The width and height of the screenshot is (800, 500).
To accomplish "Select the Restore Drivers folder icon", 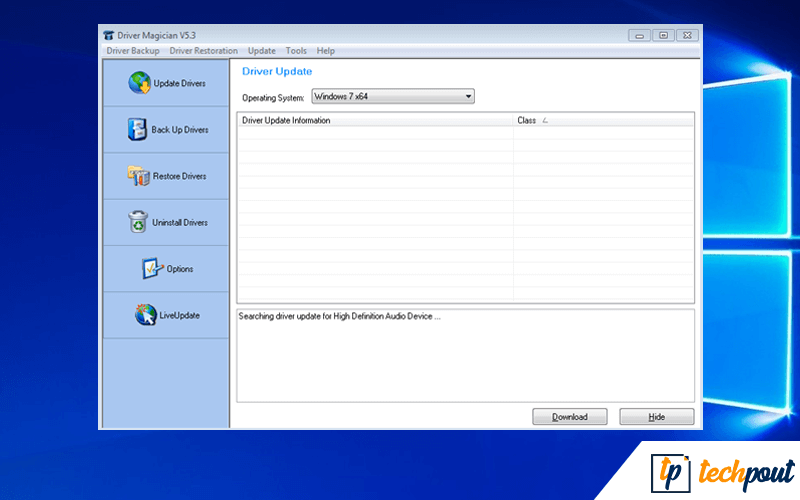I will [138, 176].
